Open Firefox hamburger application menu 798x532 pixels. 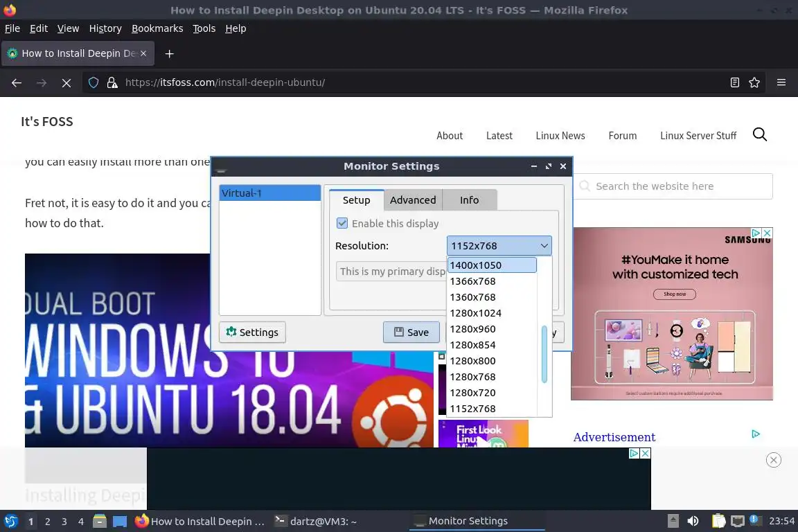[x=781, y=82]
